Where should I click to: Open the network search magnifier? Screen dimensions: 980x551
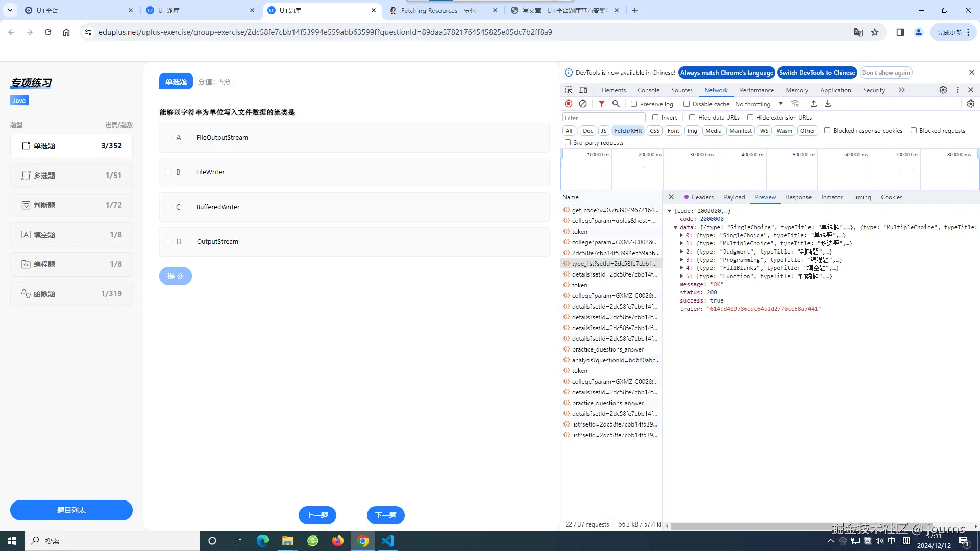[616, 104]
